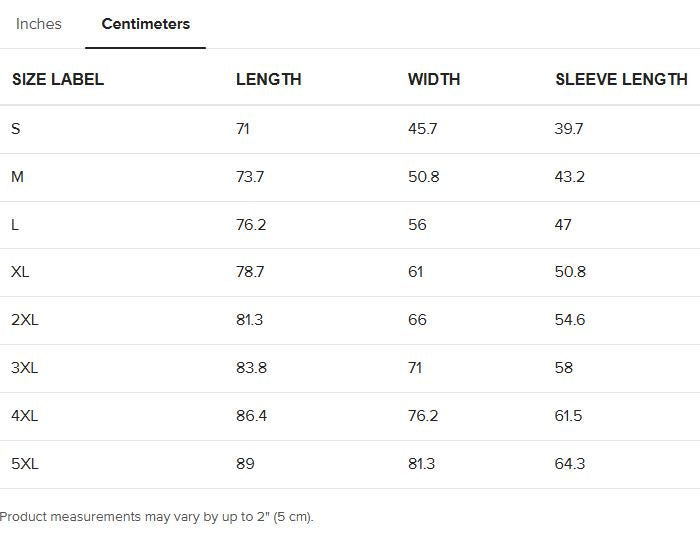Select the L size row label

pos(15,225)
